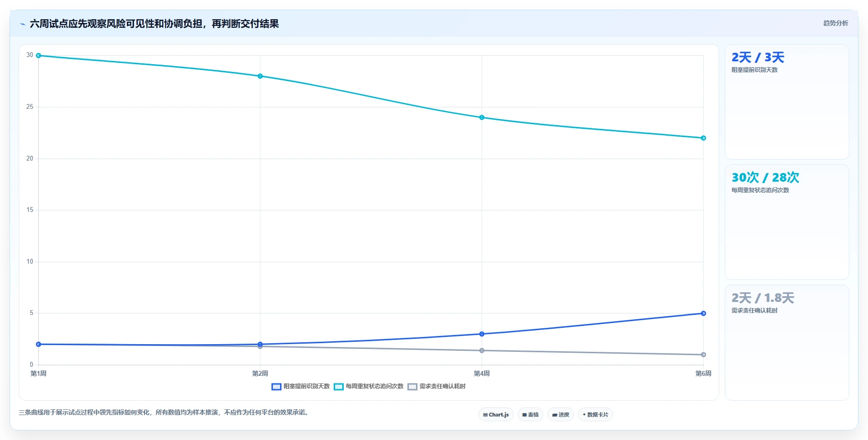This screenshot has width=868, height=440.
Task: Click 需求责任确认耗时 caption in the KPI card
Action: [755, 311]
